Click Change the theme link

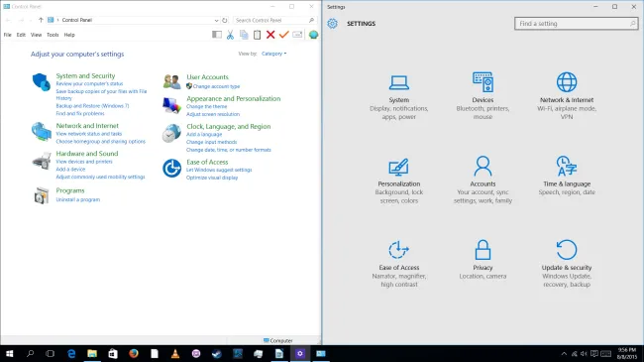[x=207, y=106]
